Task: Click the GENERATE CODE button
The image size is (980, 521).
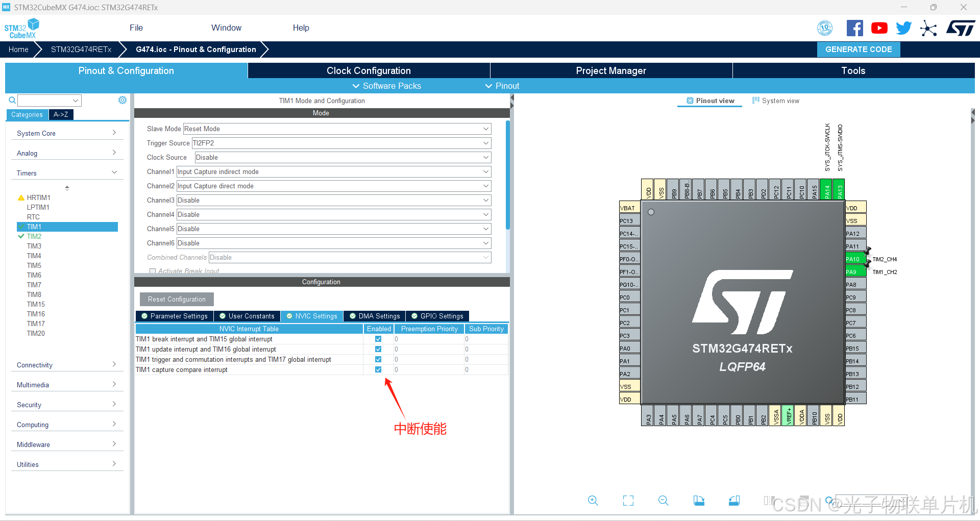Action: (859, 49)
